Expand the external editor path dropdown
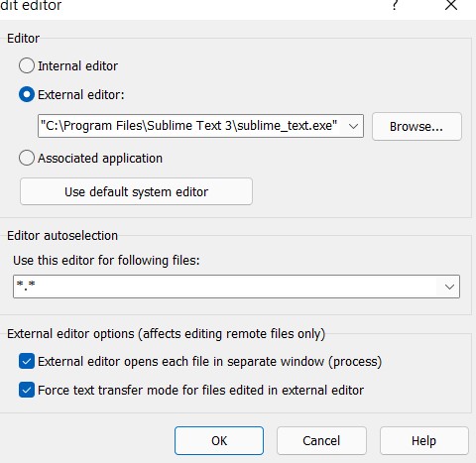The width and height of the screenshot is (476, 463). pos(353,126)
